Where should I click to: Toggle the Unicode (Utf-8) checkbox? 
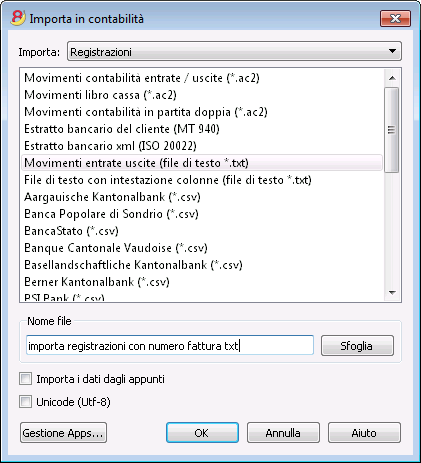click(x=26, y=401)
